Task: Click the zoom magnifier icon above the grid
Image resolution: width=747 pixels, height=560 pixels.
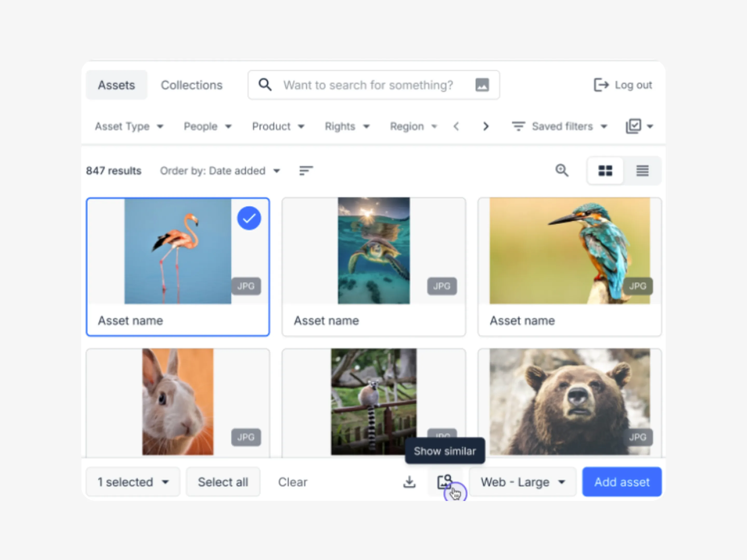Action: [562, 170]
